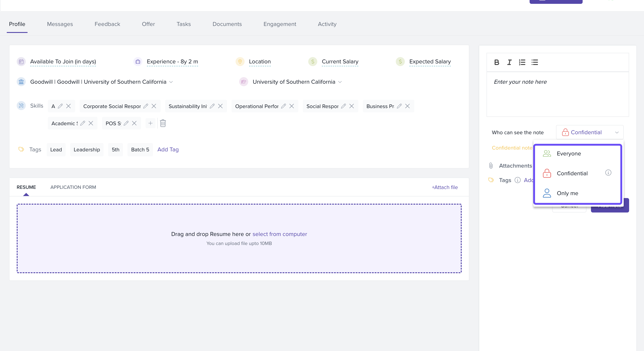Toggle italic formatting in note editor

[x=509, y=62]
